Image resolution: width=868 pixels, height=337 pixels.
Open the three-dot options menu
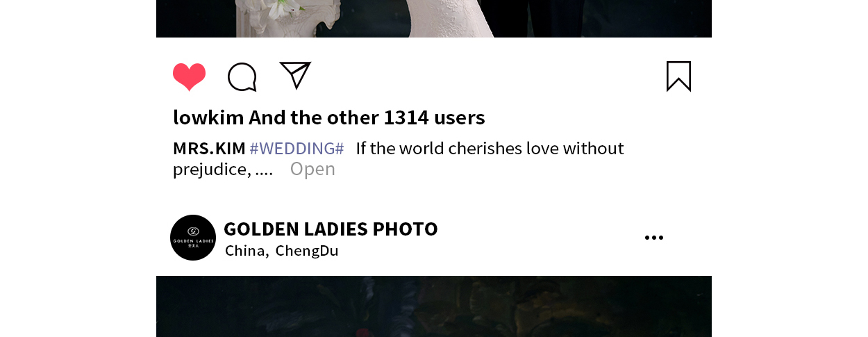(653, 238)
